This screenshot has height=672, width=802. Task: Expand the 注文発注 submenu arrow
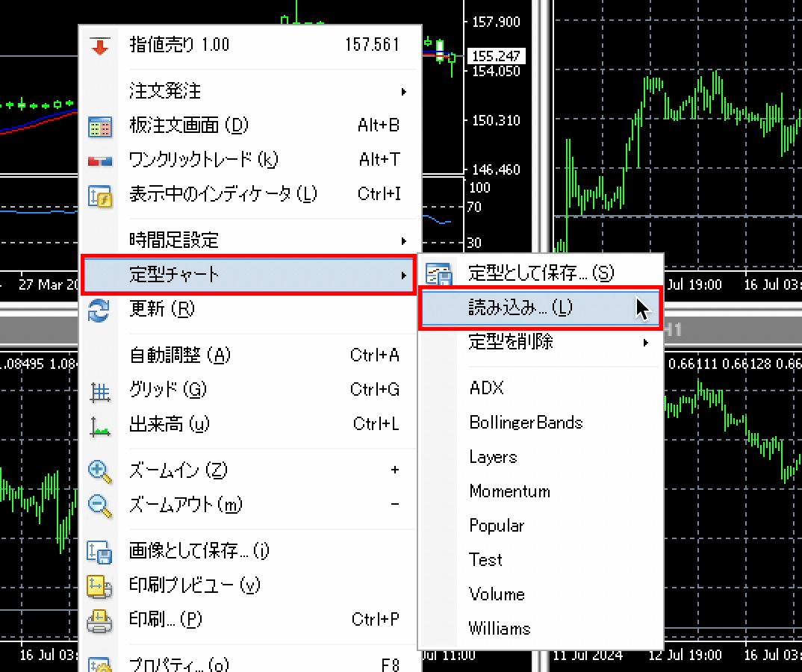point(403,92)
